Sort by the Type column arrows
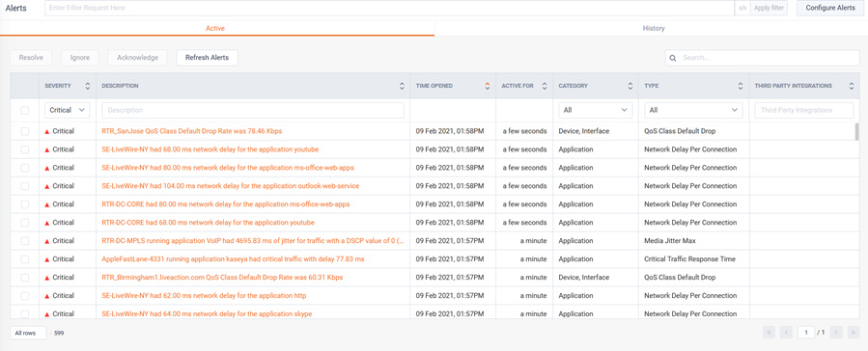The height and width of the screenshot is (351, 868). point(741,86)
